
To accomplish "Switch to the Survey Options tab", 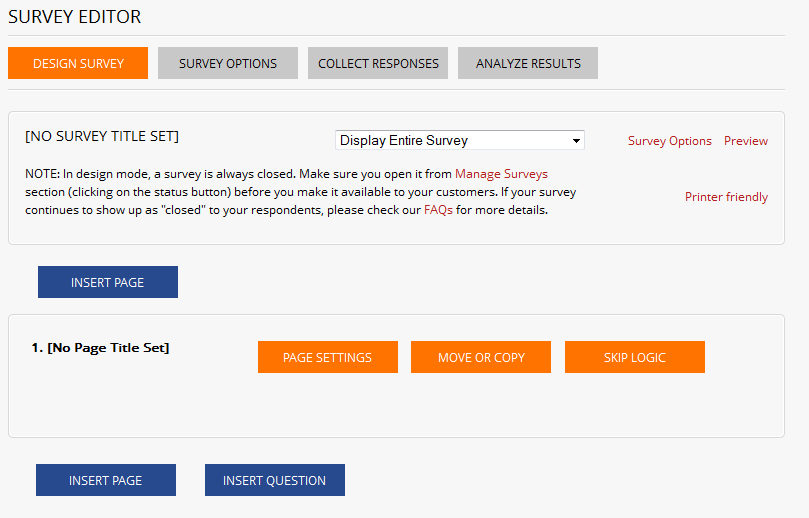I will point(228,63).
